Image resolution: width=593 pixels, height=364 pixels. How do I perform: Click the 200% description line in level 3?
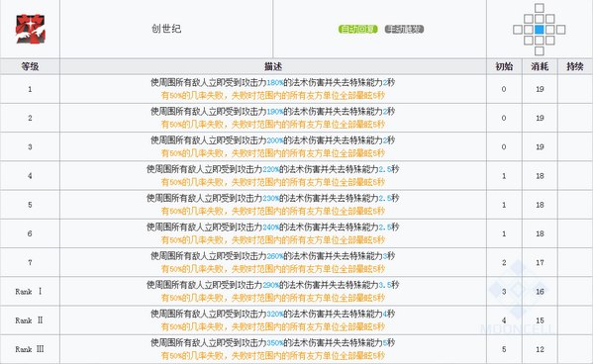272,140
